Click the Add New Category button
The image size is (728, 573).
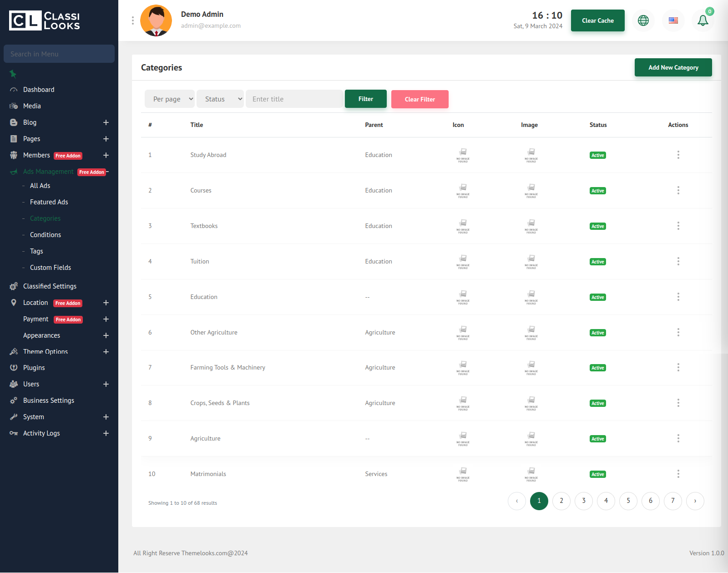click(673, 67)
